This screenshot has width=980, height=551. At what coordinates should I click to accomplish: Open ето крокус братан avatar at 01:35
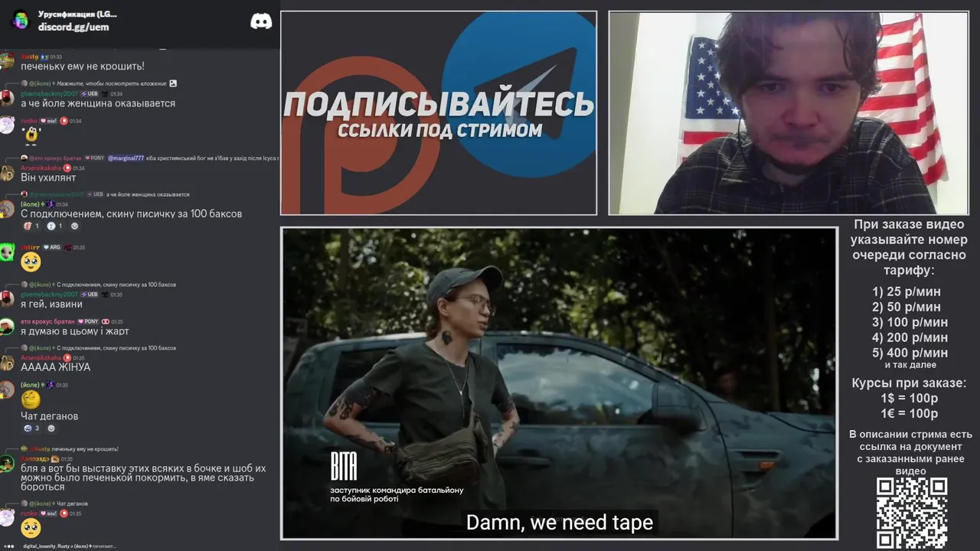(8, 326)
